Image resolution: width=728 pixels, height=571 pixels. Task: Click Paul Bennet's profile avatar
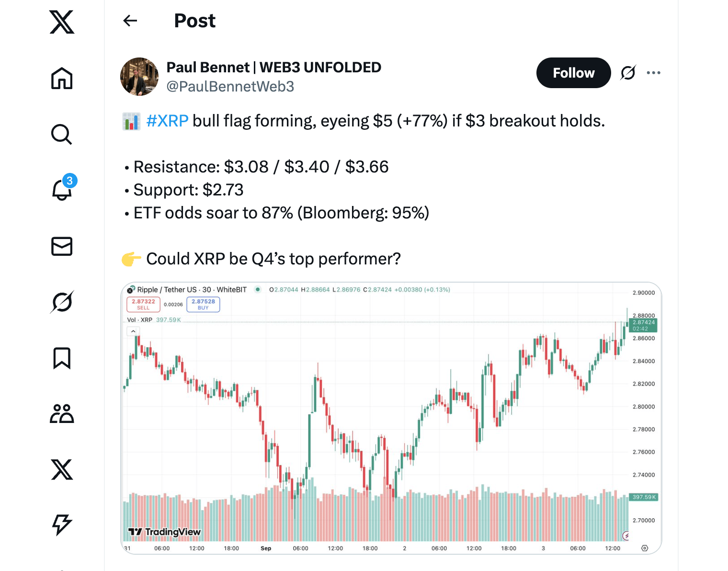pyautogui.click(x=139, y=77)
